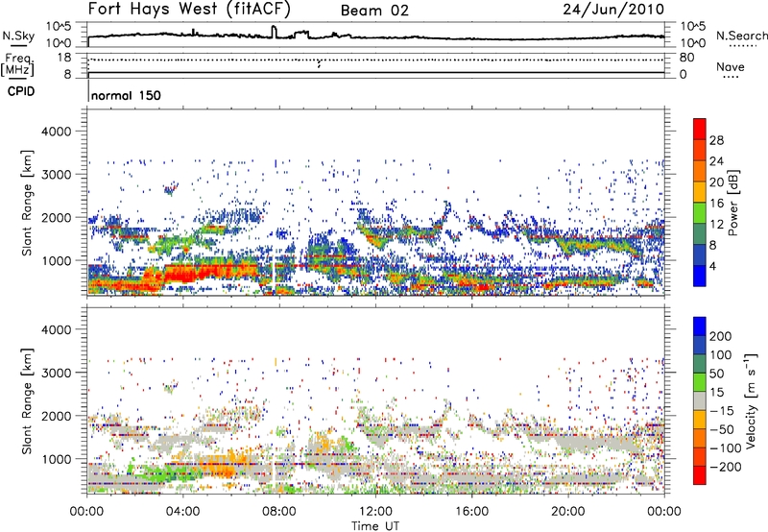
Task: Click the 'N.Search' legend label
Action: pyautogui.click(x=742, y=36)
